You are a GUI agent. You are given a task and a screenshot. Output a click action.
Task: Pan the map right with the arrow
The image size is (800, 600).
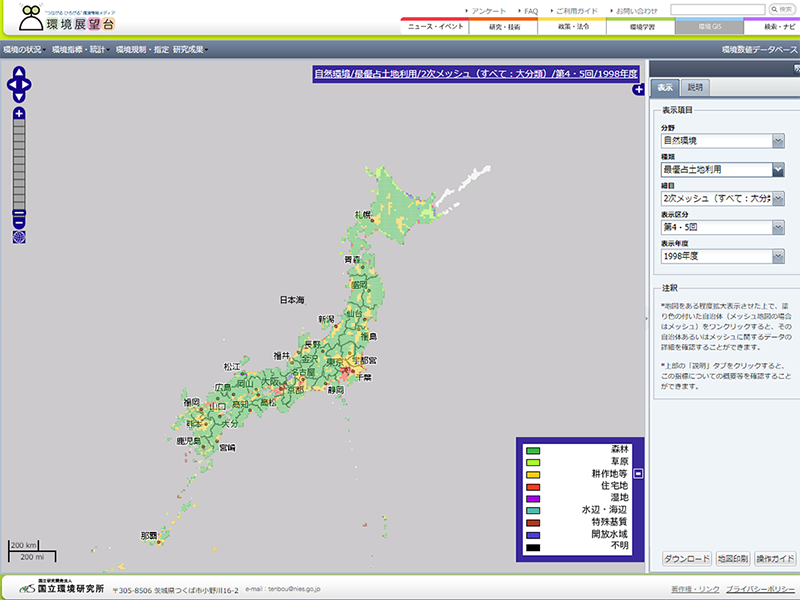point(26,85)
